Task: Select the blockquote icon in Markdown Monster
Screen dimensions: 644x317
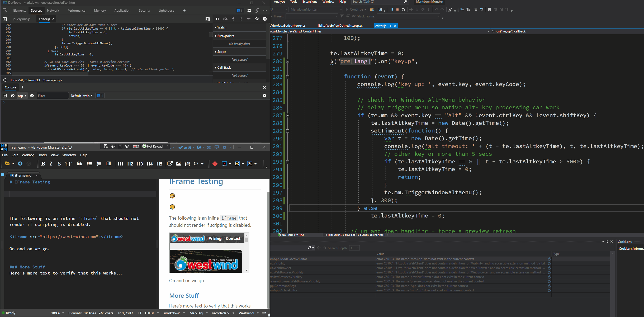Action: coord(80,164)
